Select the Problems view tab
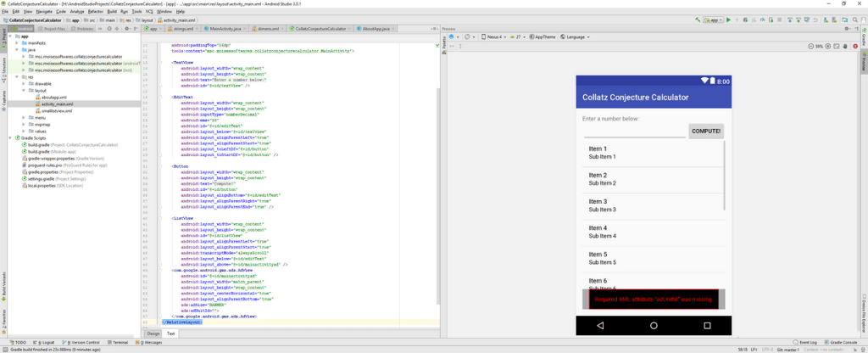This screenshot has height=353, width=868. [83, 28]
